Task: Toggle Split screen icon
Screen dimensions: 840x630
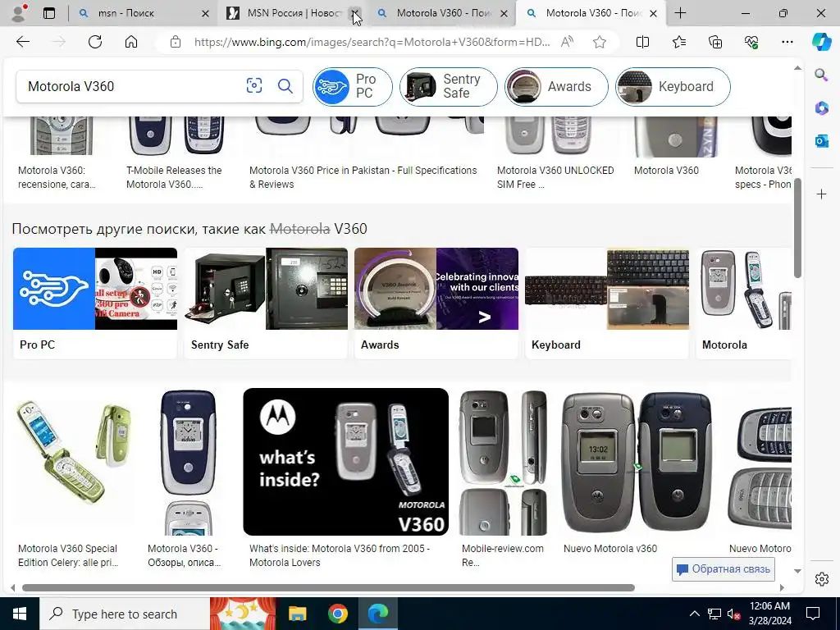Action: 642,42
